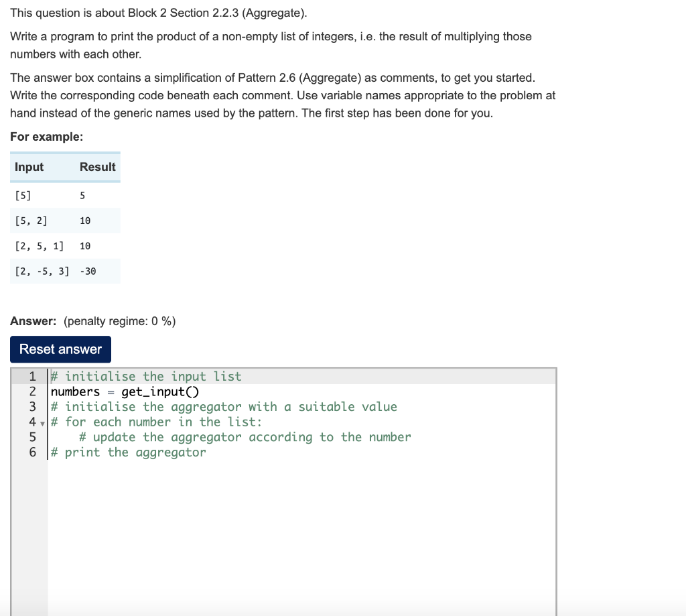The height and width of the screenshot is (616, 686).
Task: Select the Input column header
Action: point(29,167)
